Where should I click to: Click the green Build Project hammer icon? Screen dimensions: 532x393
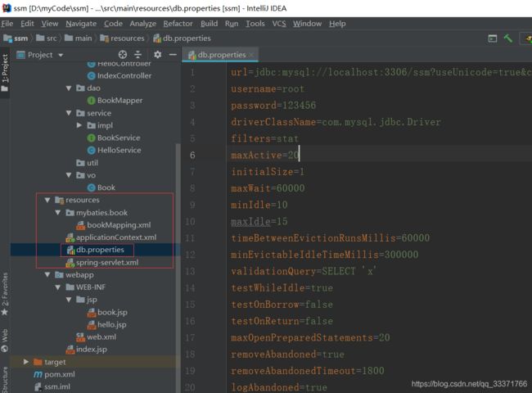508,38
